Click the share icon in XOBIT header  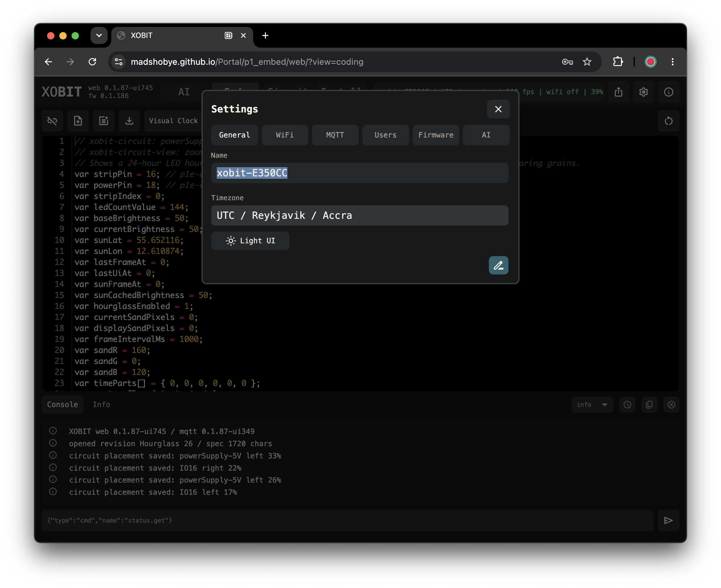coord(618,92)
